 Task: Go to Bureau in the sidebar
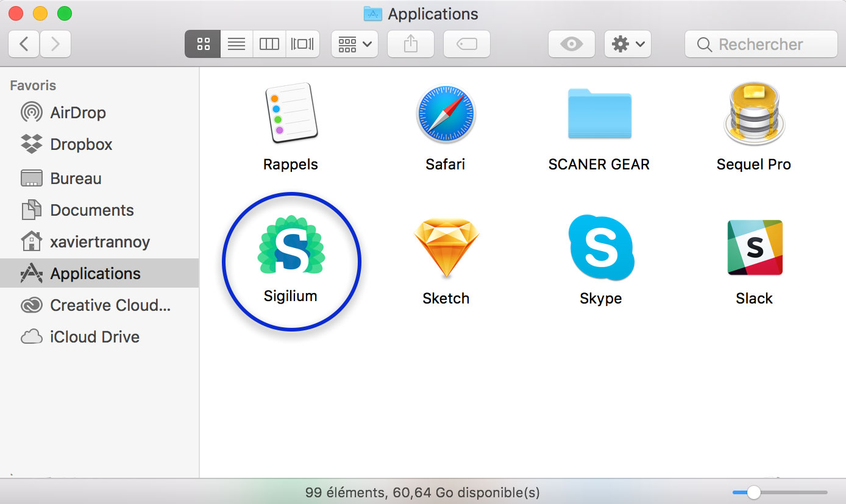[x=99, y=179]
